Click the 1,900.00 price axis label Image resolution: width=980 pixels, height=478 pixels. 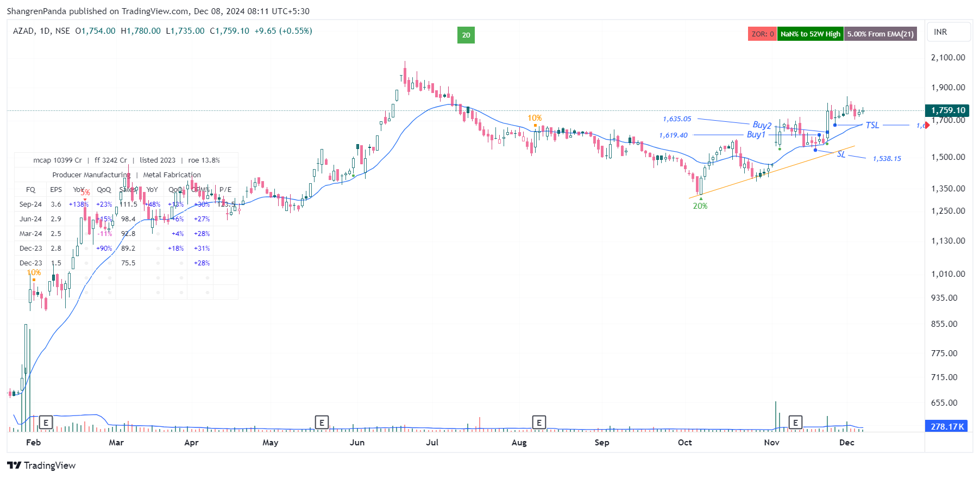(948, 88)
